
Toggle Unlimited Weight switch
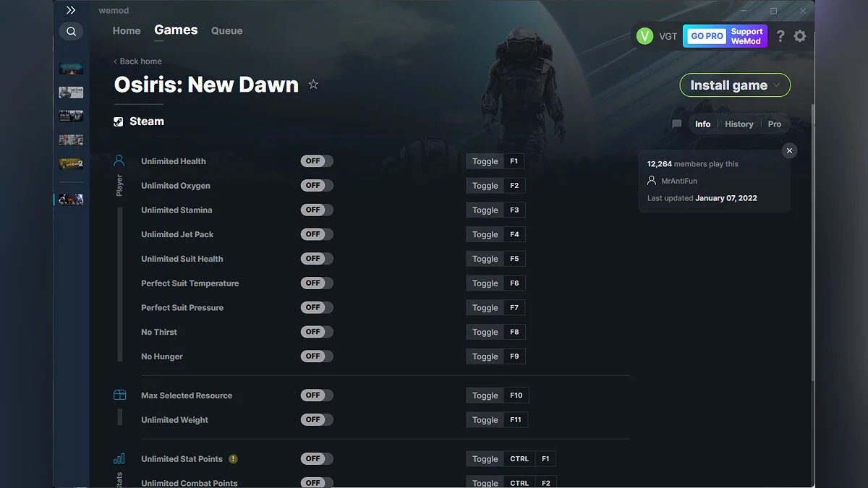tap(317, 420)
